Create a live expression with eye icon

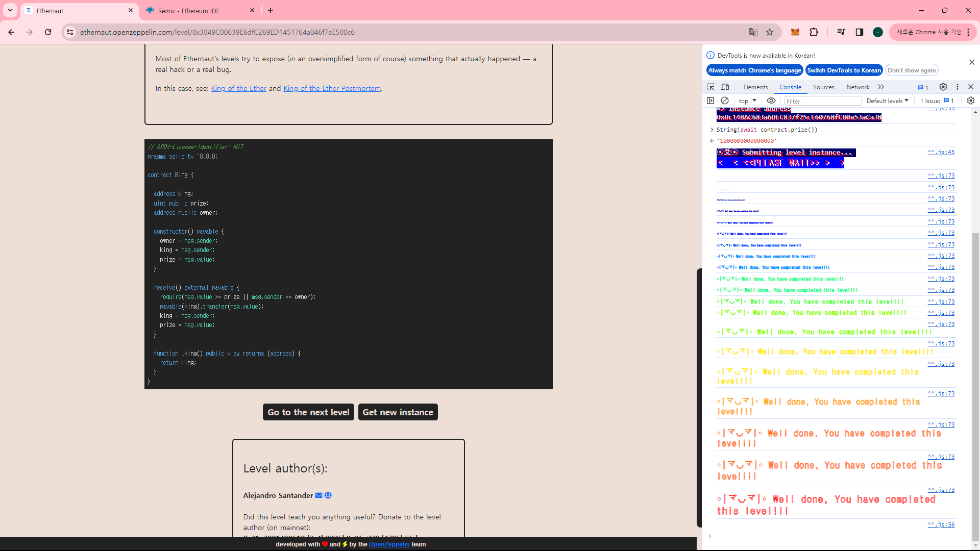pos(771,101)
